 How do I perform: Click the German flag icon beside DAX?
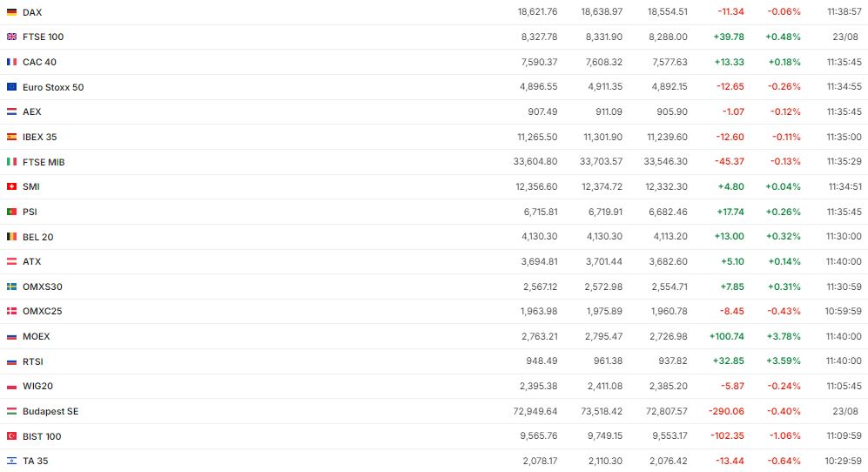tap(11, 12)
